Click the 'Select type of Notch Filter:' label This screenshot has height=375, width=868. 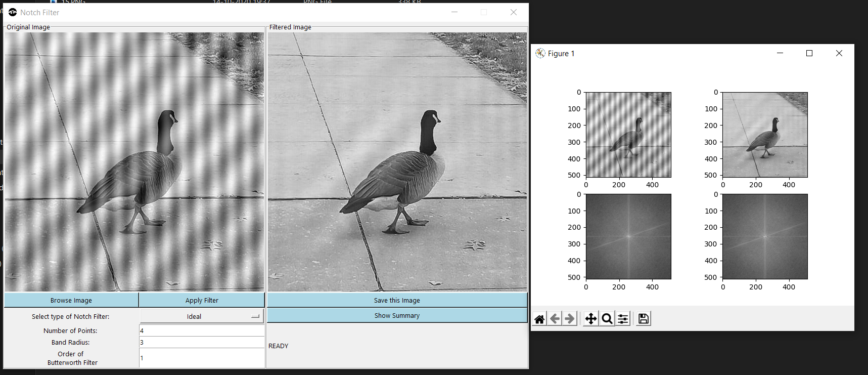(70, 316)
